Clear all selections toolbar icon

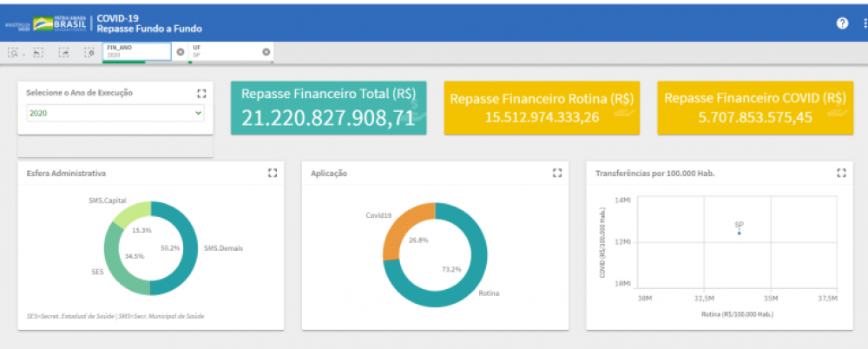click(89, 53)
